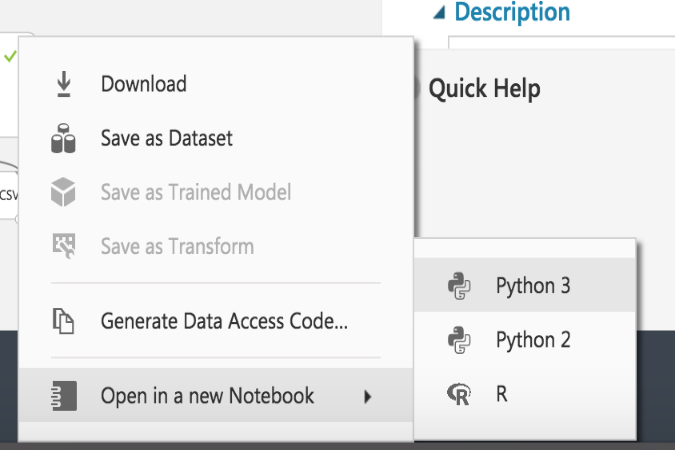Click the Description section header text
The width and height of the screenshot is (675, 450).
tap(512, 13)
